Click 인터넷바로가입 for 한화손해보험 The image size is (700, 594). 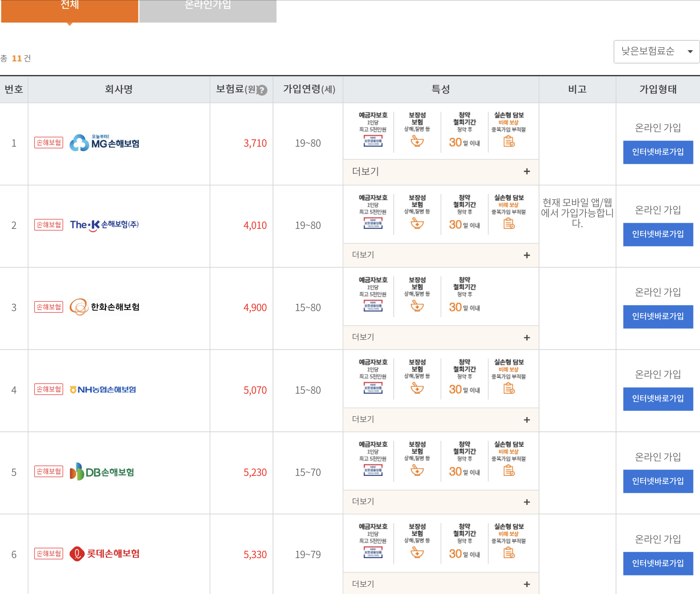(658, 316)
